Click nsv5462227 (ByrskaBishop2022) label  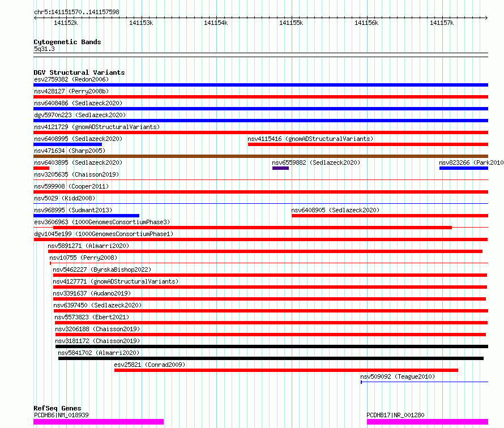(x=102, y=269)
